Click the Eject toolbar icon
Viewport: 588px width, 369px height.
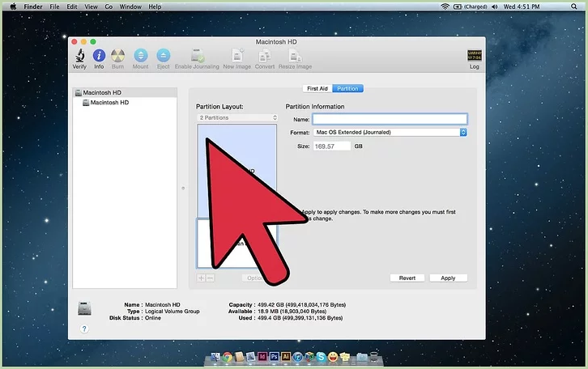coord(163,56)
